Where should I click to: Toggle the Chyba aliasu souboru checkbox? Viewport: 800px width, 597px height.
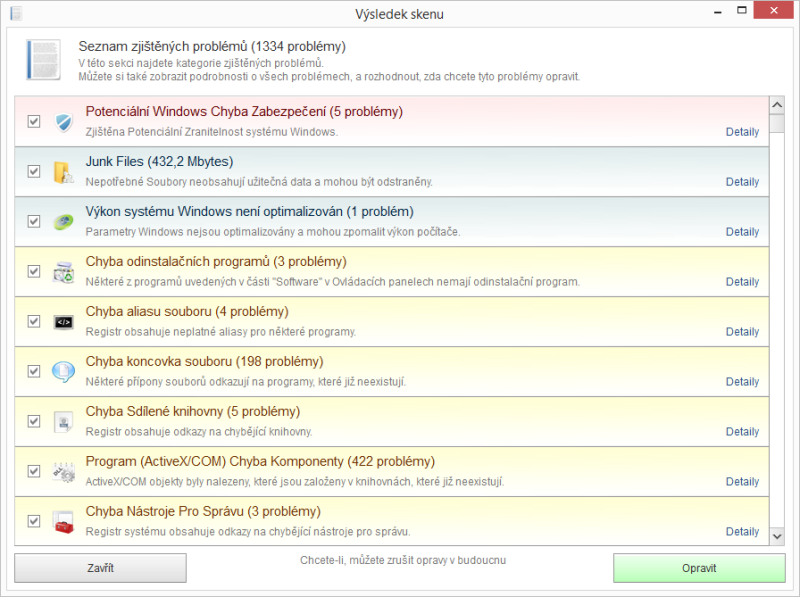(34, 322)
